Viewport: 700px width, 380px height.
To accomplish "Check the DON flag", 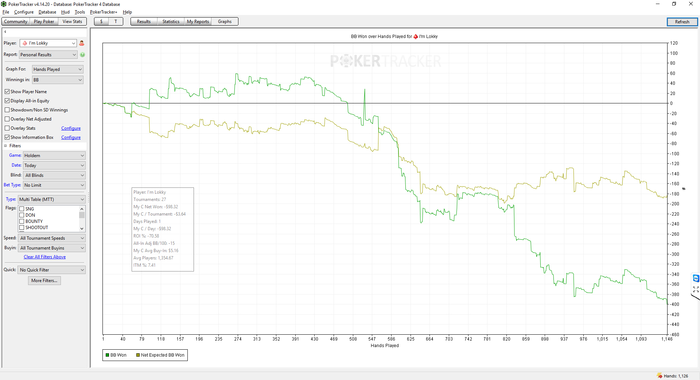I will click(21, 215).
